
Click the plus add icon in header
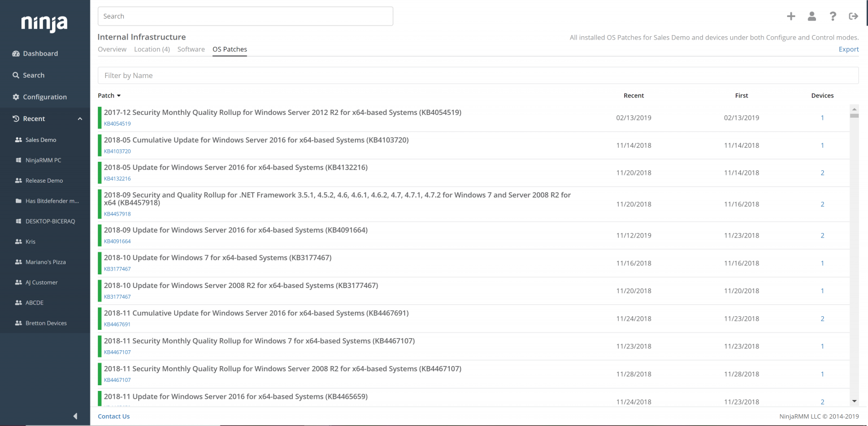(791, 16)
